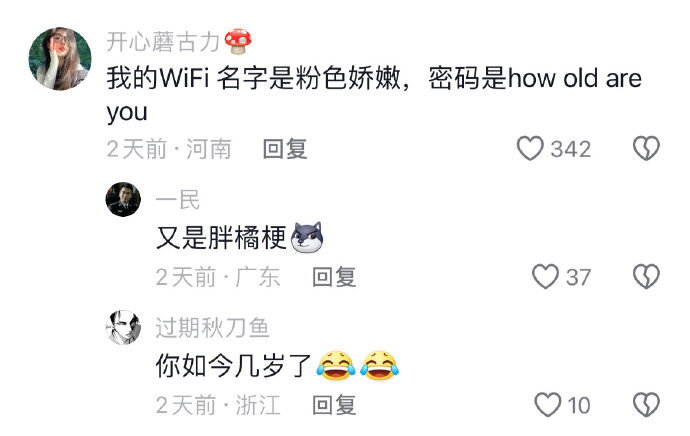Select the comment text 你如今几岁了
Image resolution: width=690 pixels, height=436 pixels.
click(x=234, y=366)
